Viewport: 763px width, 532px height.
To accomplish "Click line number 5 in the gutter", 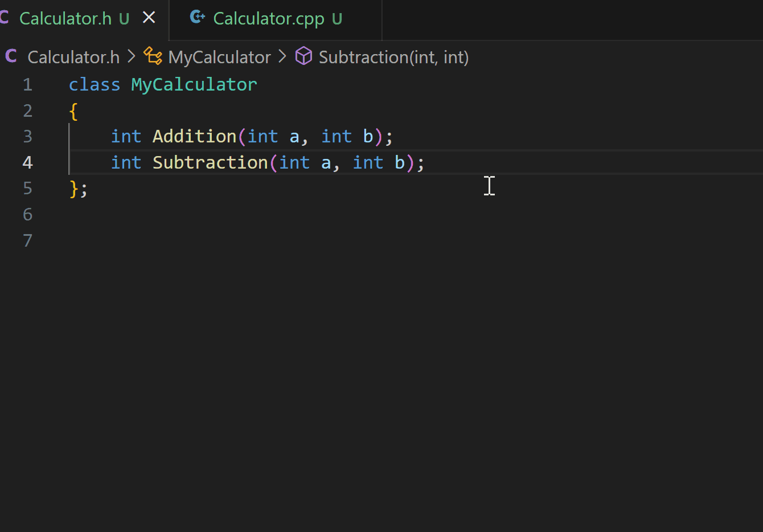I will tap(27, 189).
